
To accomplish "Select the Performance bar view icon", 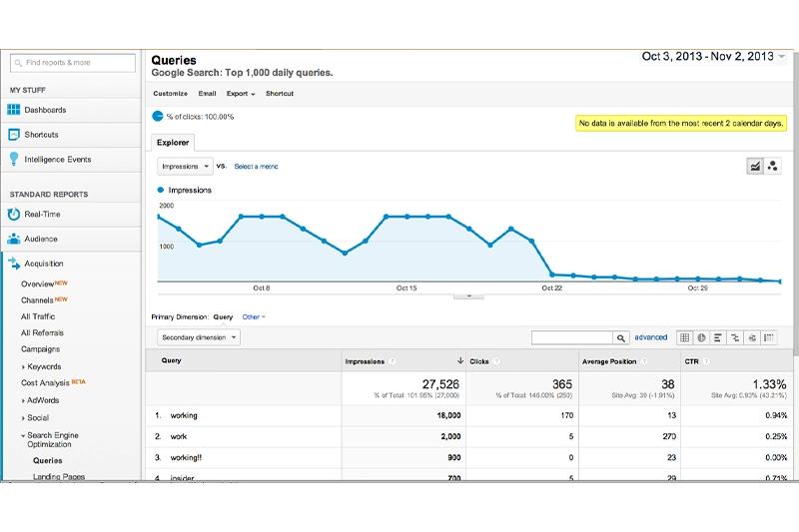I will pos(717,337).
